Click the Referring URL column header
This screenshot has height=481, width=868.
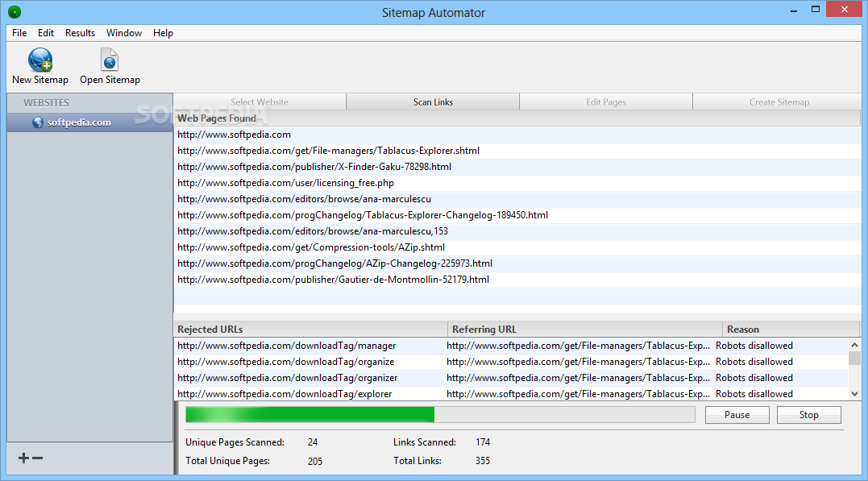[x=585, y=329]
